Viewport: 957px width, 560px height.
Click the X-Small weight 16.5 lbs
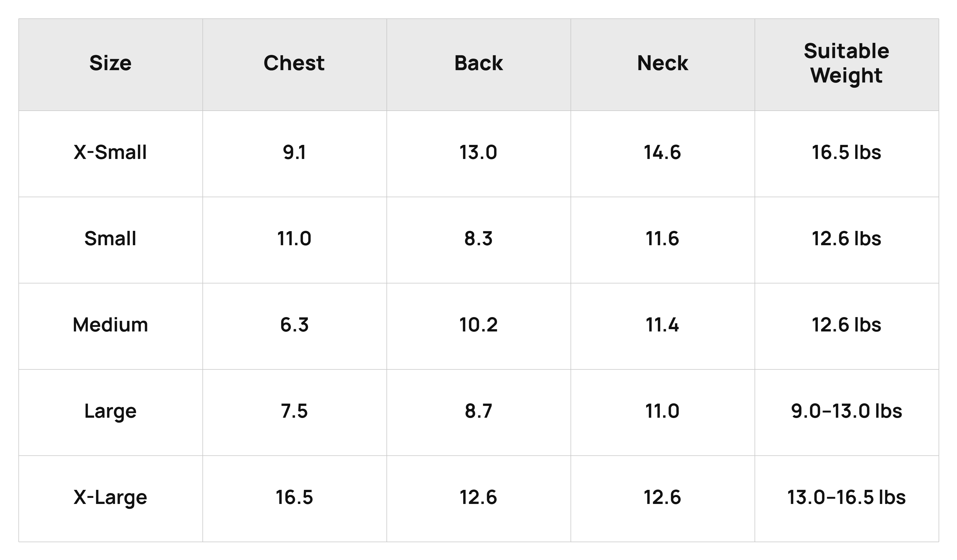(847, 153)
